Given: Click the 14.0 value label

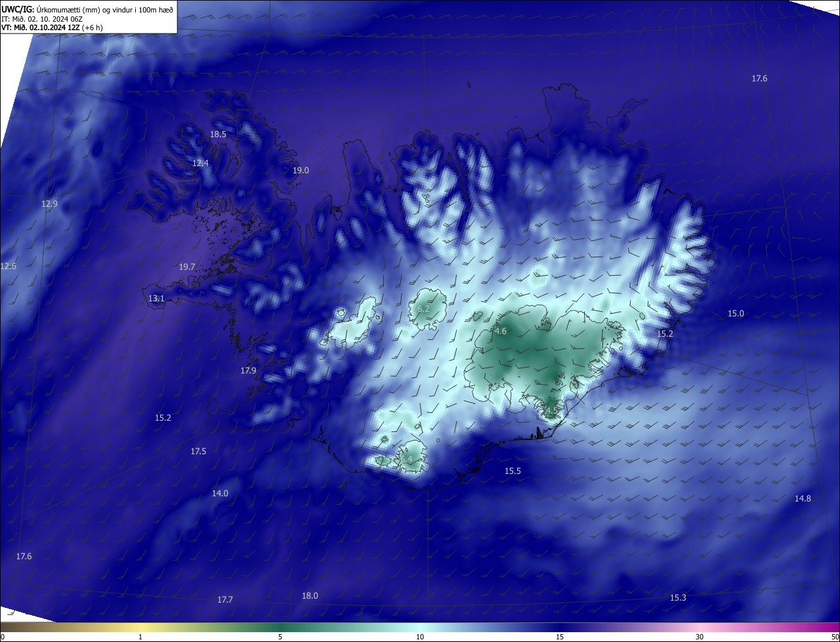Looking at the screenshot, I should point(220,493).
